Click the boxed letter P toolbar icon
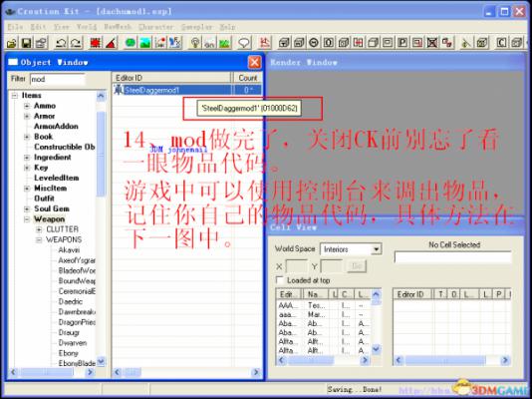This screenshot has width=532, height=399. [402, 43]
